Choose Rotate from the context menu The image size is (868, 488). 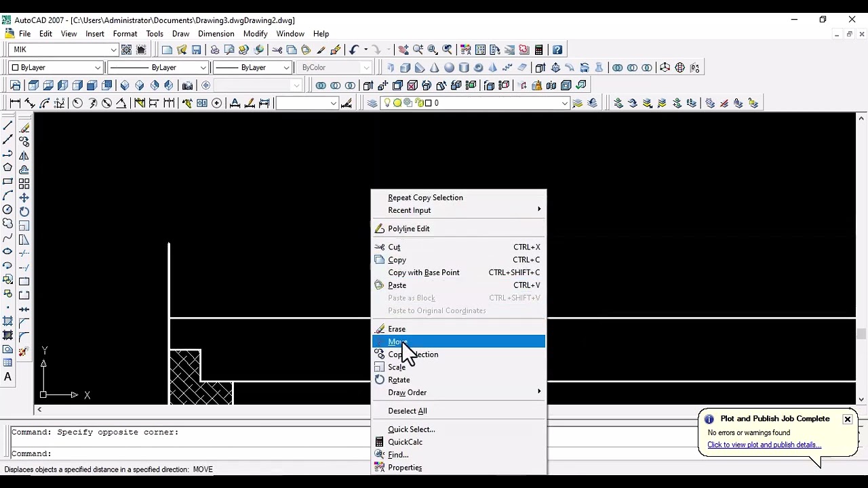(x=458, y=380)
